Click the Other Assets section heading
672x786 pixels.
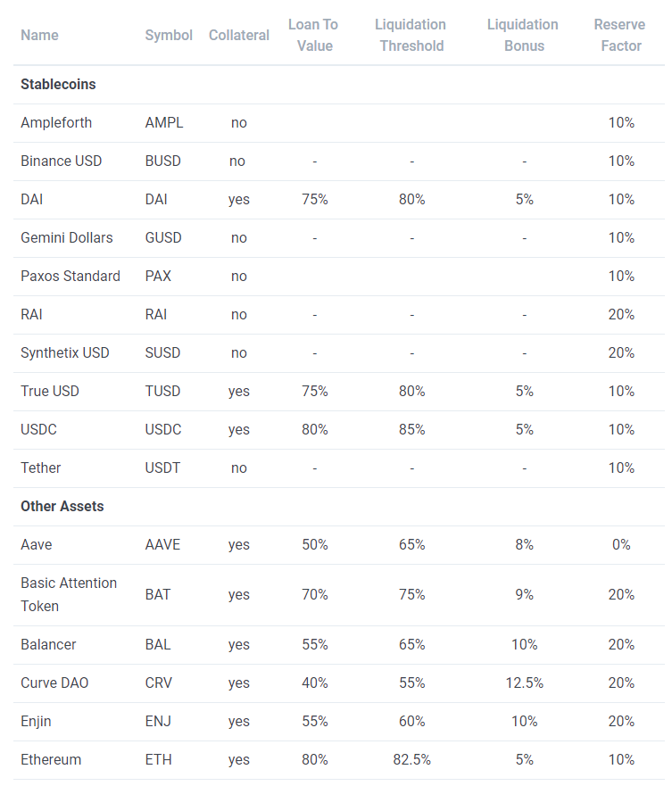[x=62, y=506]
